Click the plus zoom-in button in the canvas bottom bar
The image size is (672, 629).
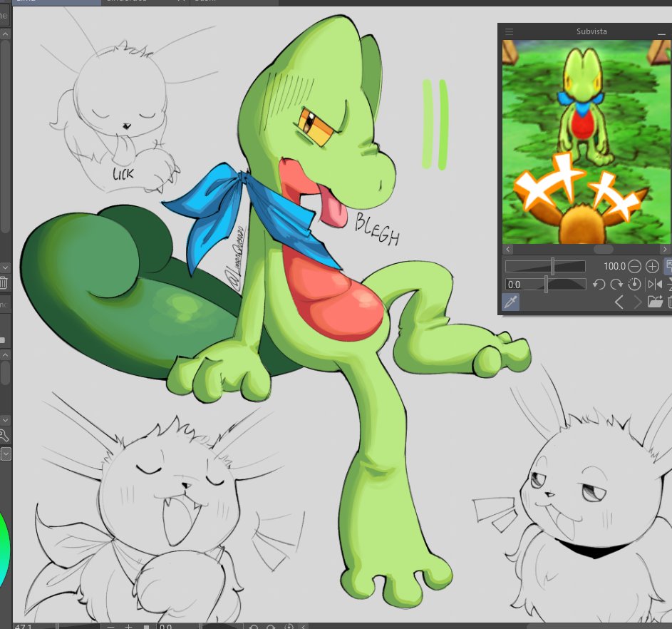pos(128,626)
